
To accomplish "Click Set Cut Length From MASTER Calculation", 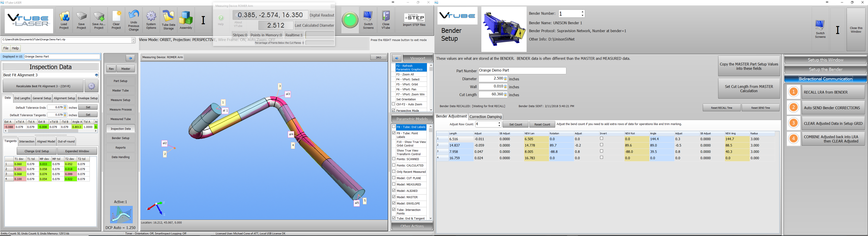I will coord(749,89).
